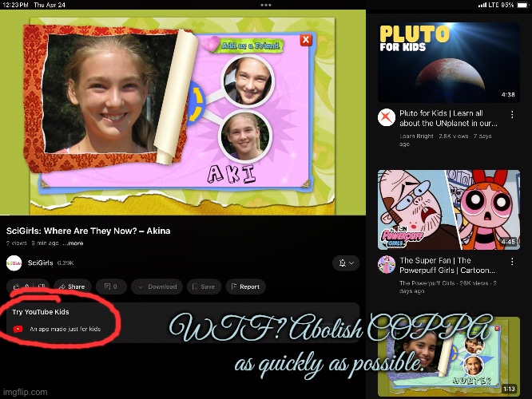Like the SciGirls video
The height and width of the screenshot is (399, 532).
18,286
